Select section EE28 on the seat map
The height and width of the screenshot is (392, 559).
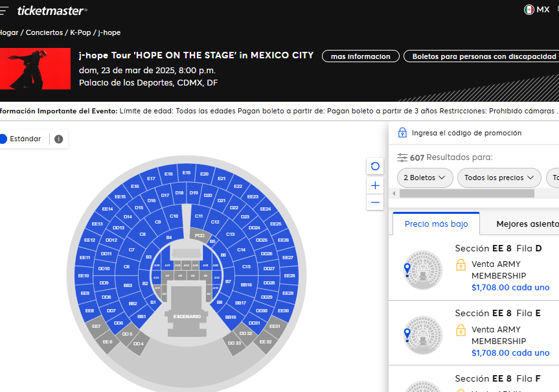coord(290,276)
